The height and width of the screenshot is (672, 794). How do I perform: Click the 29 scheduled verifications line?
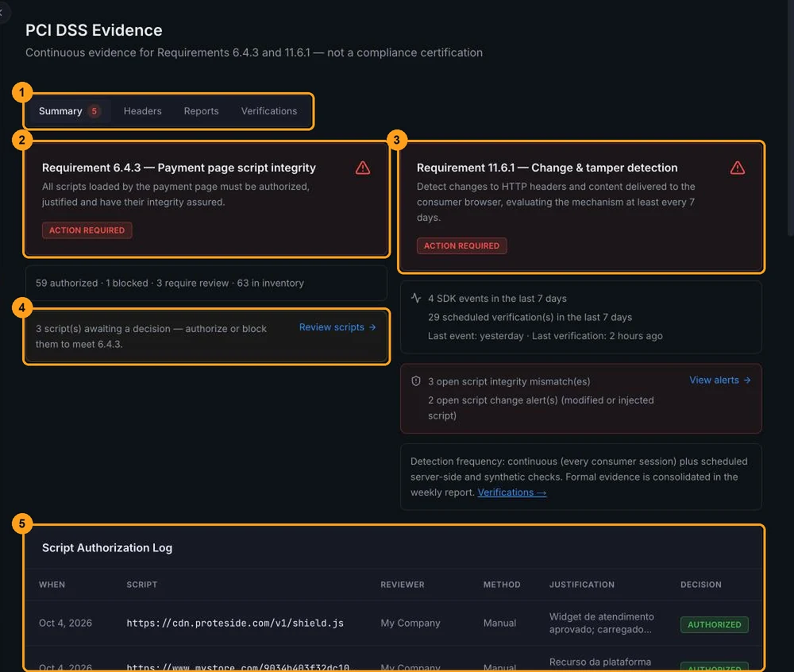click(530, 317)
